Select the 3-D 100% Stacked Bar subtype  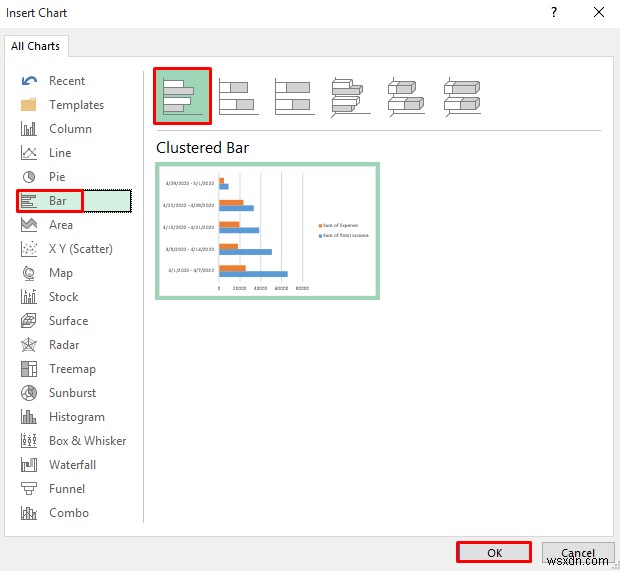pos(462,97)
